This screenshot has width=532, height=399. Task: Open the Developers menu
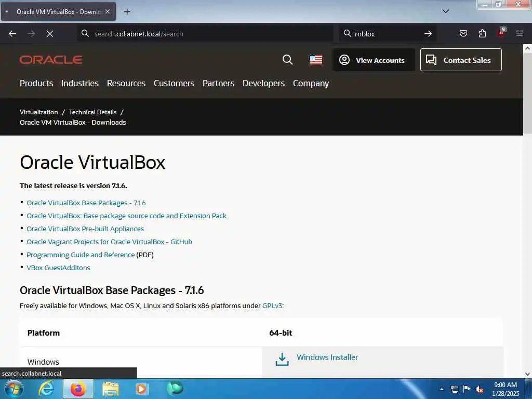263,83
